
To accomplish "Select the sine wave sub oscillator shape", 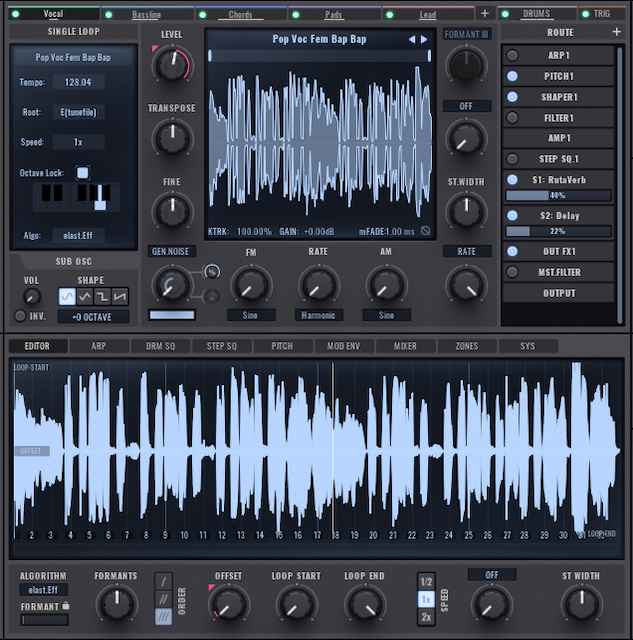I will point(66,296).
